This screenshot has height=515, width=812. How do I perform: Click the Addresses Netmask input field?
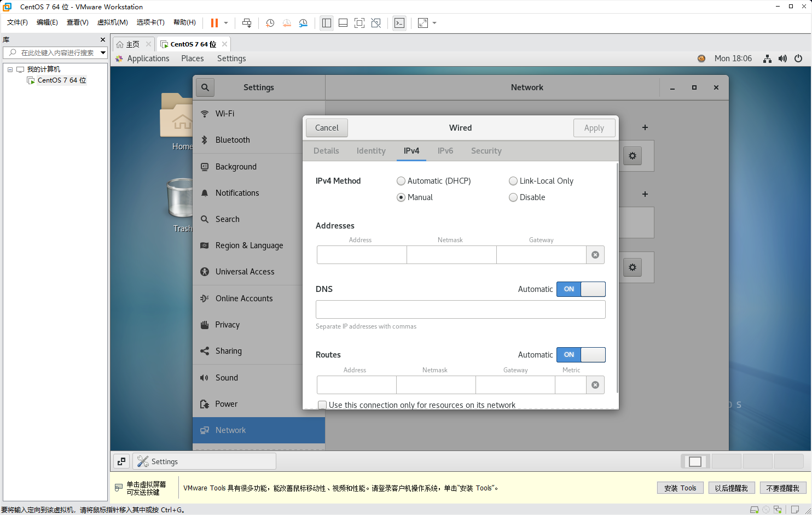pos(451,255)
